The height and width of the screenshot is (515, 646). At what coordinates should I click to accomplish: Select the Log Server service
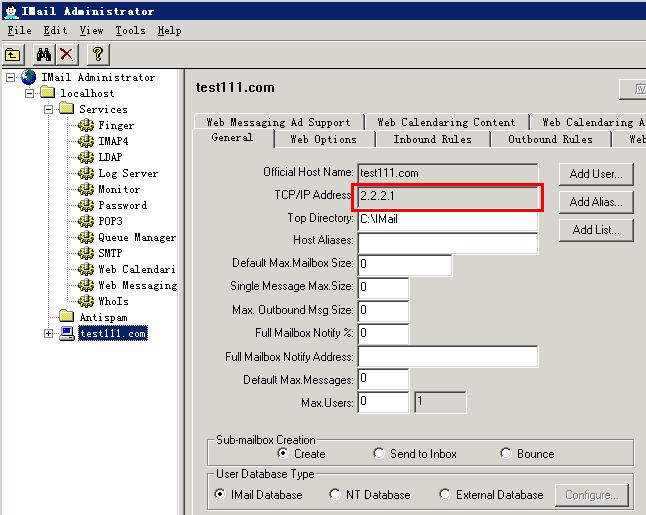pyautogui.click(x=127, y=174)
